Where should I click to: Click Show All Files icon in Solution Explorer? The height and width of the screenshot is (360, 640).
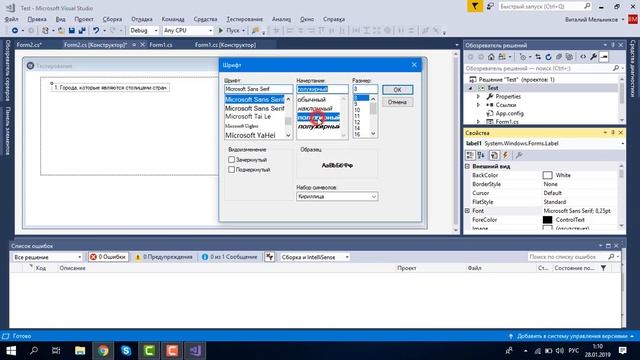(569, 57)
